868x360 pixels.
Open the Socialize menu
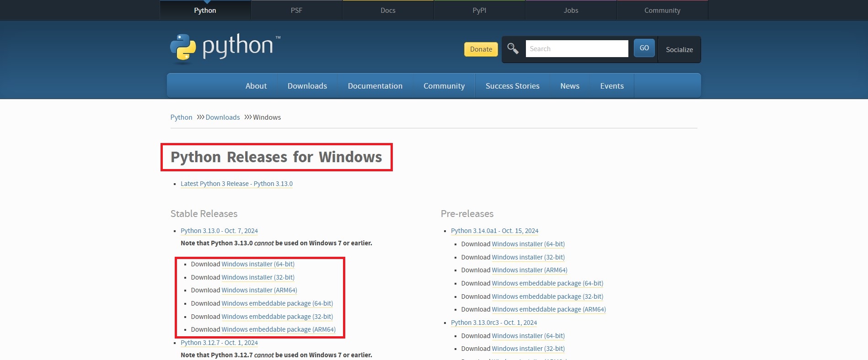click(x=679, y=49)
